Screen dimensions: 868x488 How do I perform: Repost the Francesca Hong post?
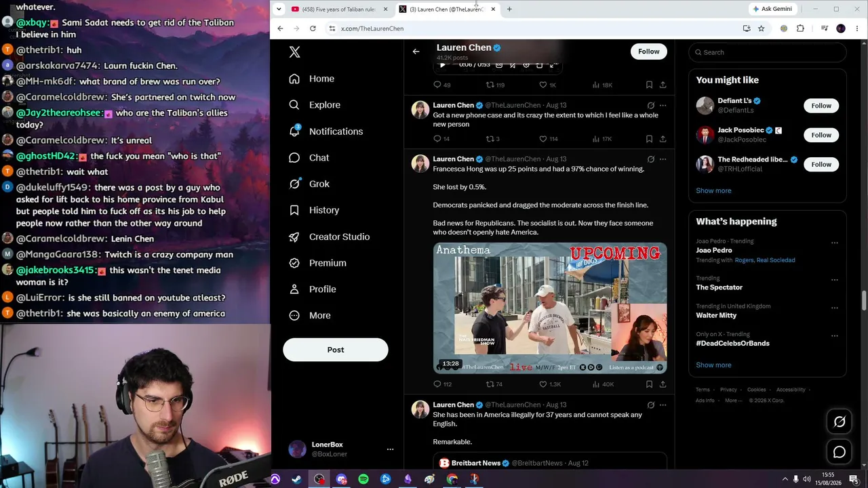(490, 384)
